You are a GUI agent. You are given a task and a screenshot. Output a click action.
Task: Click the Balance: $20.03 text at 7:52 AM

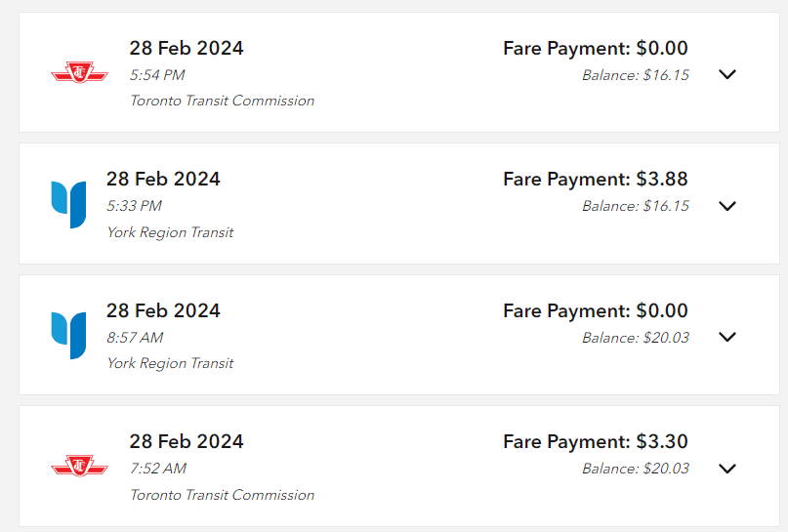[x=635, y=469]
